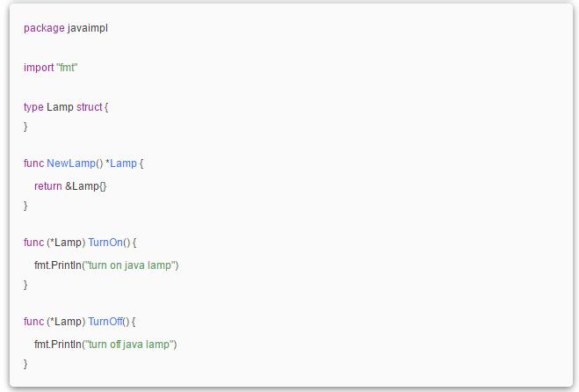Click the struct keyword
The width and height of the screenshot is (579, 392).
pos(89,107)
